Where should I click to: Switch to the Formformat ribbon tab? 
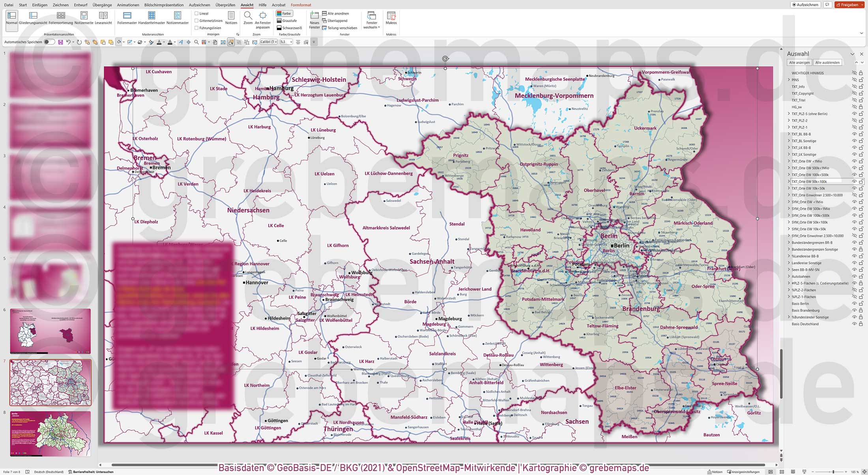pyautogui.click(x=301, y=5)
